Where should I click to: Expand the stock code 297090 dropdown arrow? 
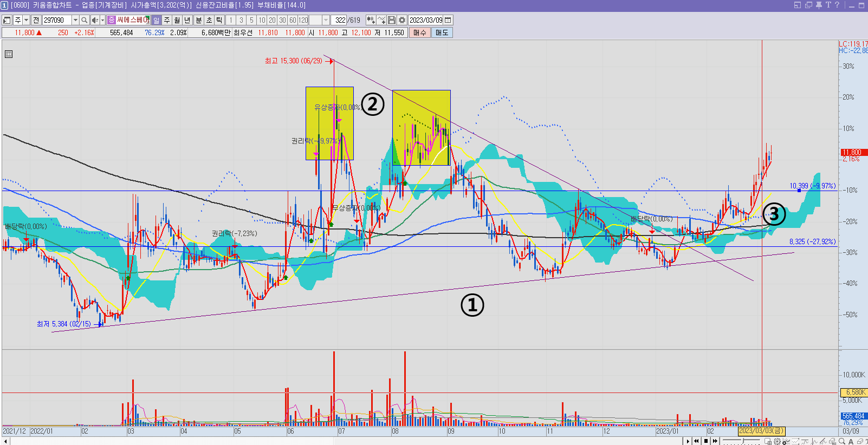coord(75,20)
